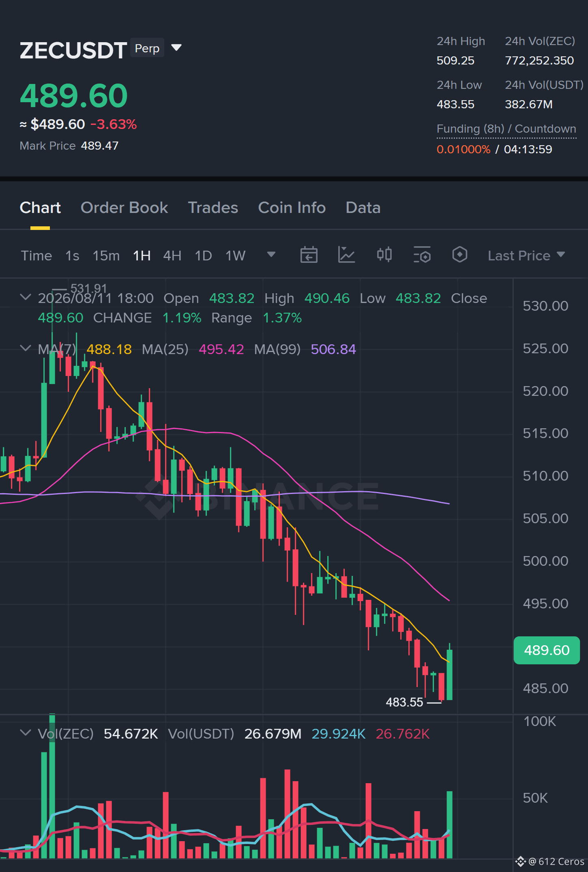
Task: Open the ZECUSDT pair selector dropdown arrow
Action: (x=176, y=48)
